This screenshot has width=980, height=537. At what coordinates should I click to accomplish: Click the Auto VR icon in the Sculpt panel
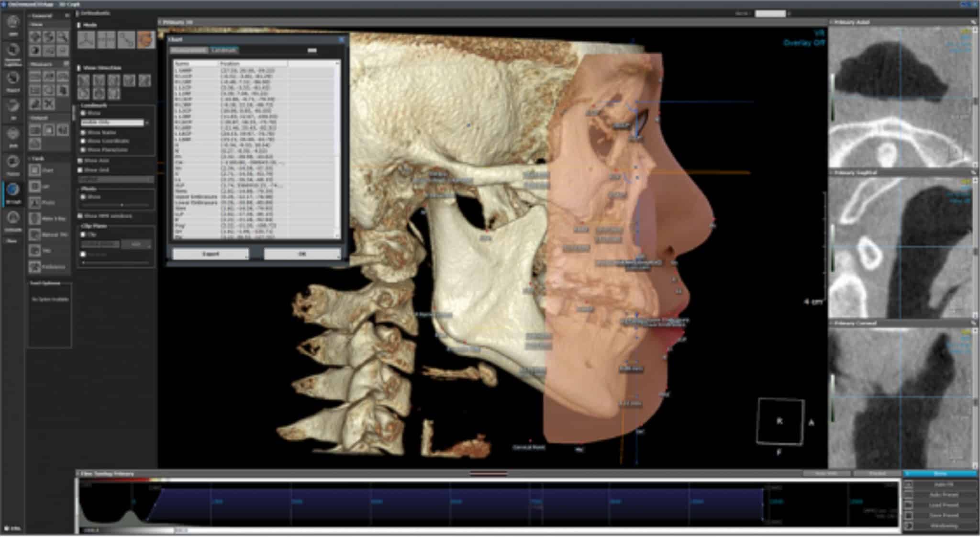point(945,485)
